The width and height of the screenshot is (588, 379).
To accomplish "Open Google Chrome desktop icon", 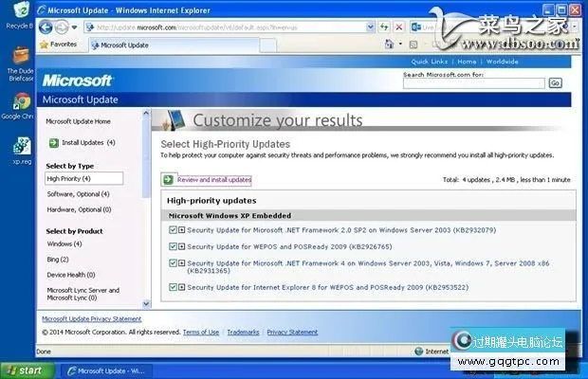I will click(19, 103).
